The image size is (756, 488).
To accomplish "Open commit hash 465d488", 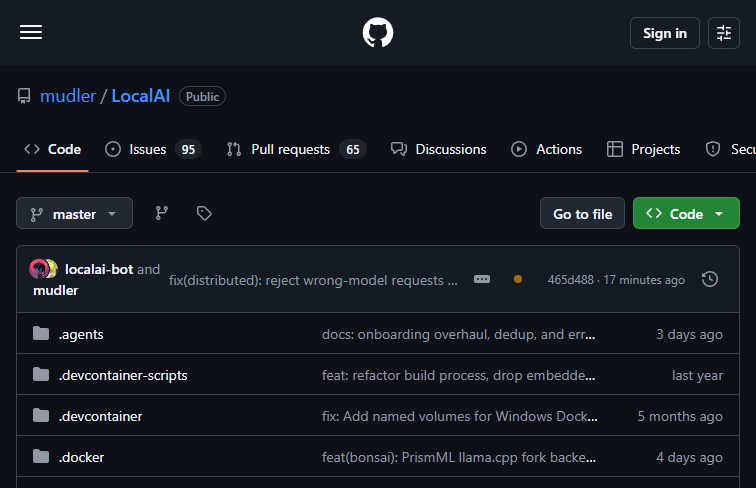I will click(570, 280).
